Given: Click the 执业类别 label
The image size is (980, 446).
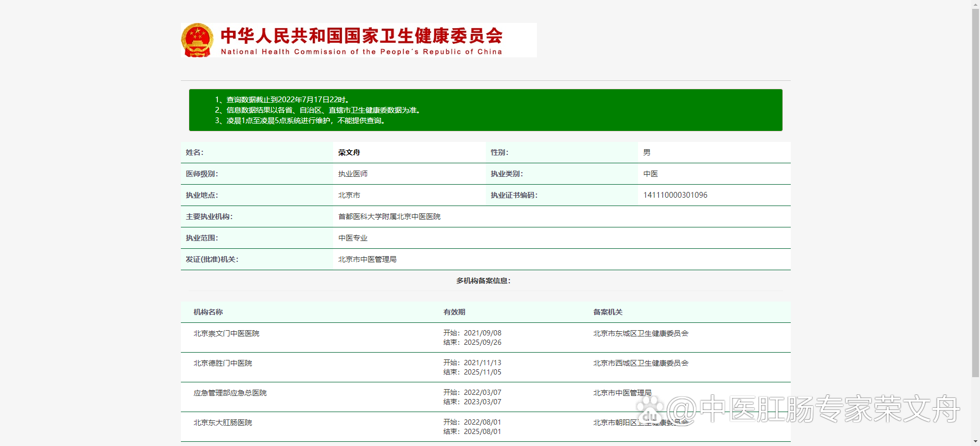Looking at the screenshot, I should 507,174.
